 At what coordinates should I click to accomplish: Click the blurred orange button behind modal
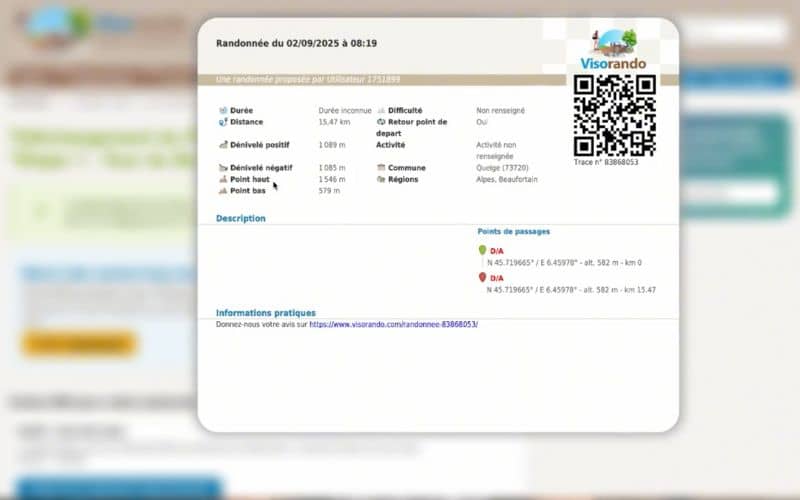click(x=78, y=343)
